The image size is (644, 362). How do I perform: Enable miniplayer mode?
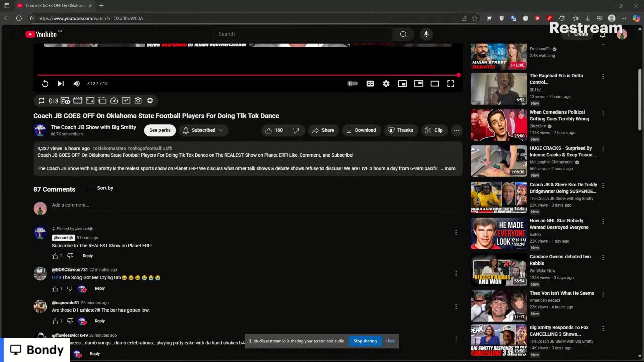[403, 84]
